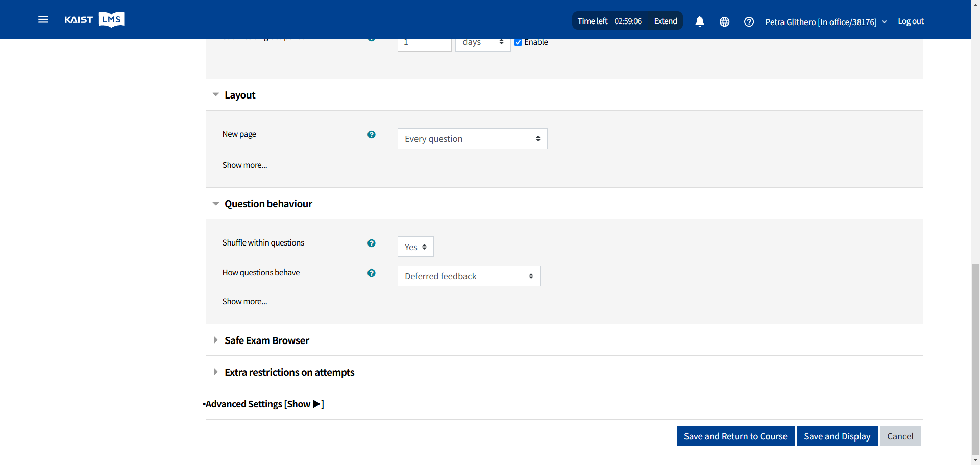The width and height of the screenshot is (980, 465).
Task: Click the "New page" label text
Action: tap(239, 134)
